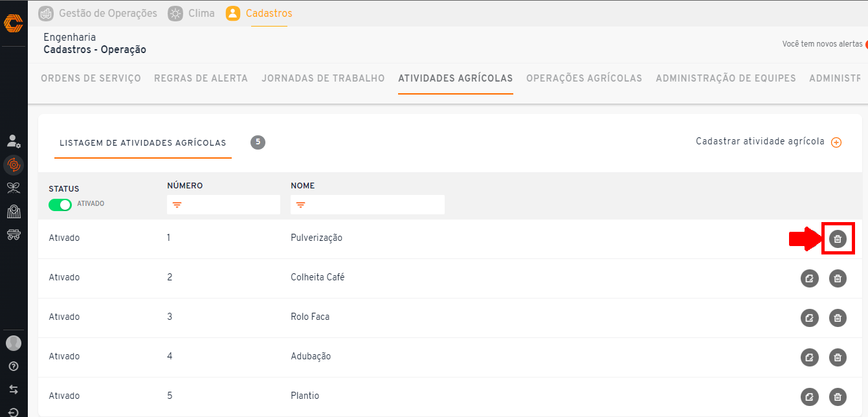868x417 pixels.
Task: Edit the Adubação activity
Action: pos(810,357)
